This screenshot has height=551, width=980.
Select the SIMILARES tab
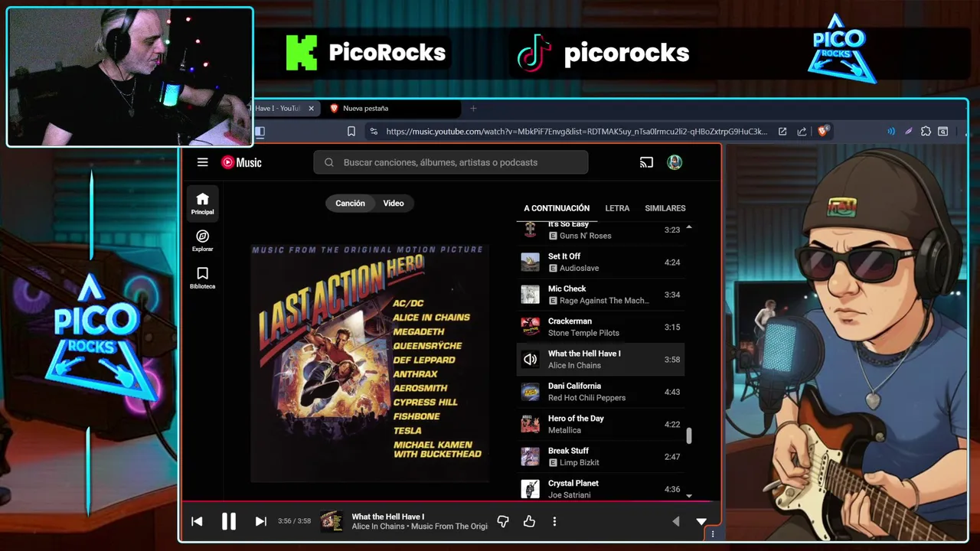tap(665, 208)
